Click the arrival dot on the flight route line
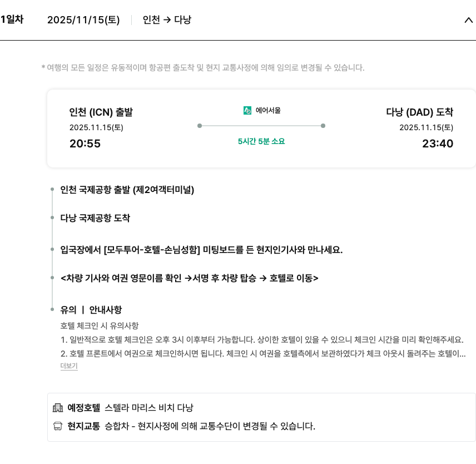 (x=323, y=126)
